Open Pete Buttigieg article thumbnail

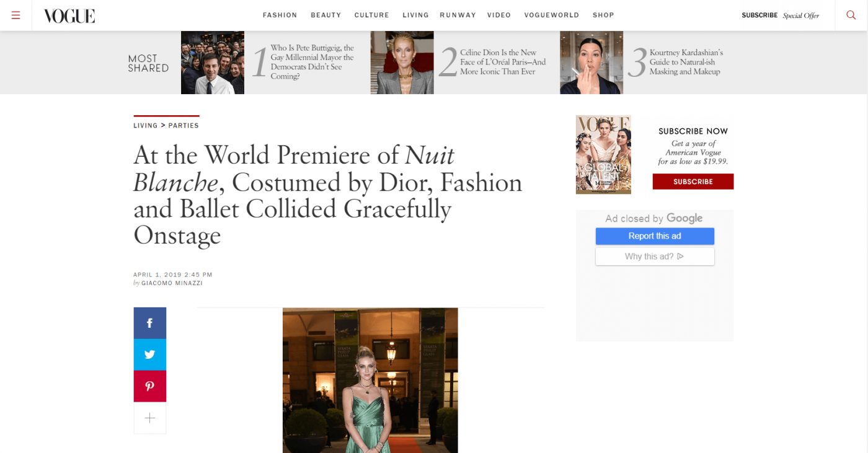(x=213, y=63)
